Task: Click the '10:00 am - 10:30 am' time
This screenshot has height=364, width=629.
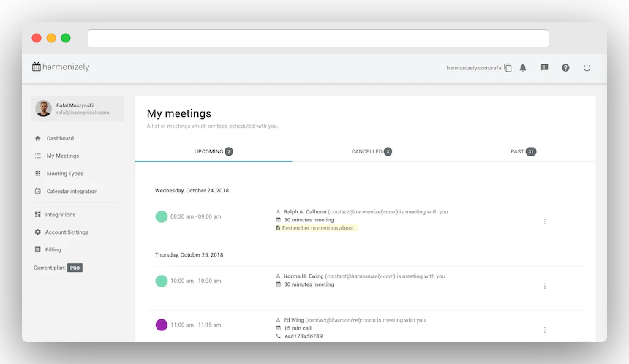Action: [x=196, y=281]
